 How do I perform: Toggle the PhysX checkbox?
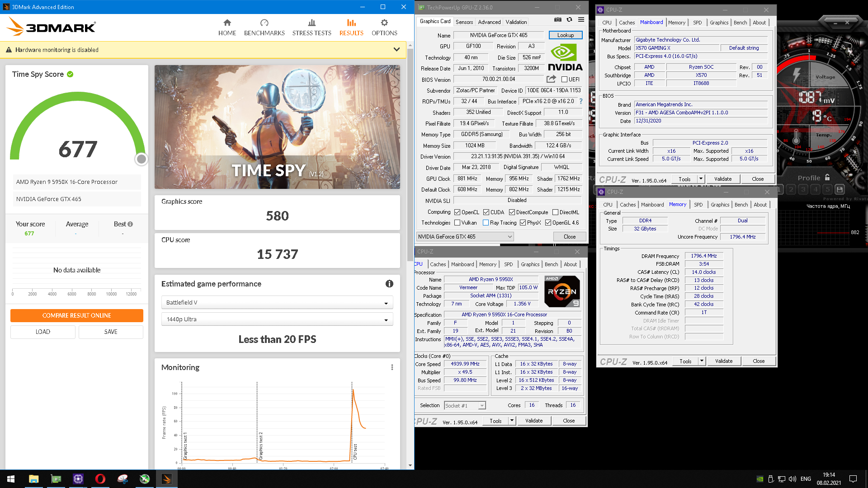(x=523, y=223)
